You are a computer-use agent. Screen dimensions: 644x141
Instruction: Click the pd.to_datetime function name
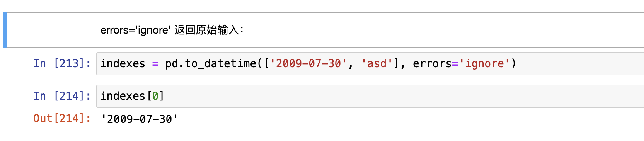point(211,63)
